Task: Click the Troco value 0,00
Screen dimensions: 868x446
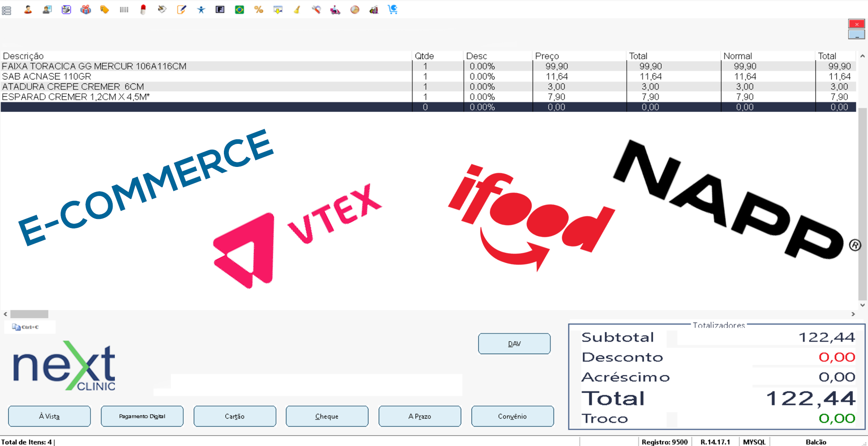Action: 837,418
